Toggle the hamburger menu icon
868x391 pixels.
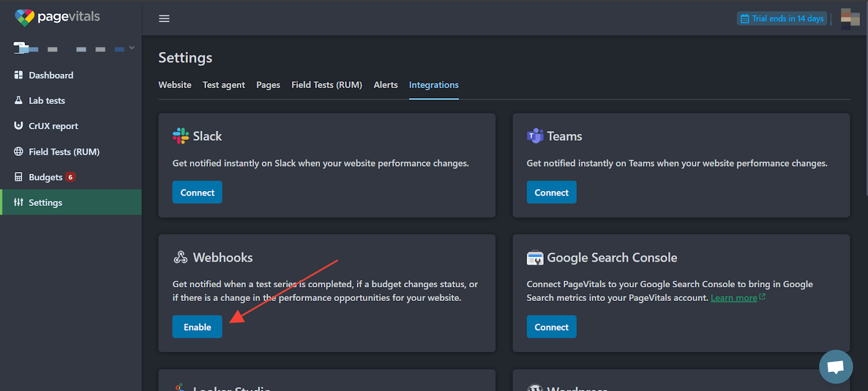tap(164, 18)
